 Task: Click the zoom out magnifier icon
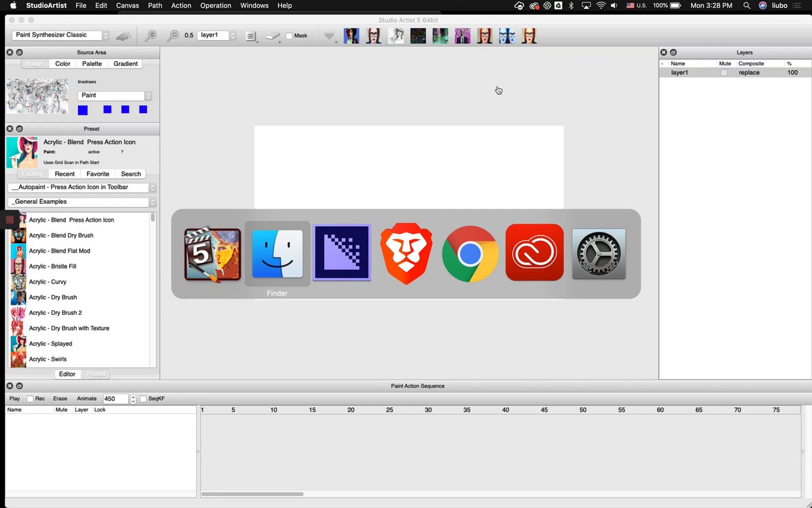(x=150, y=36)
